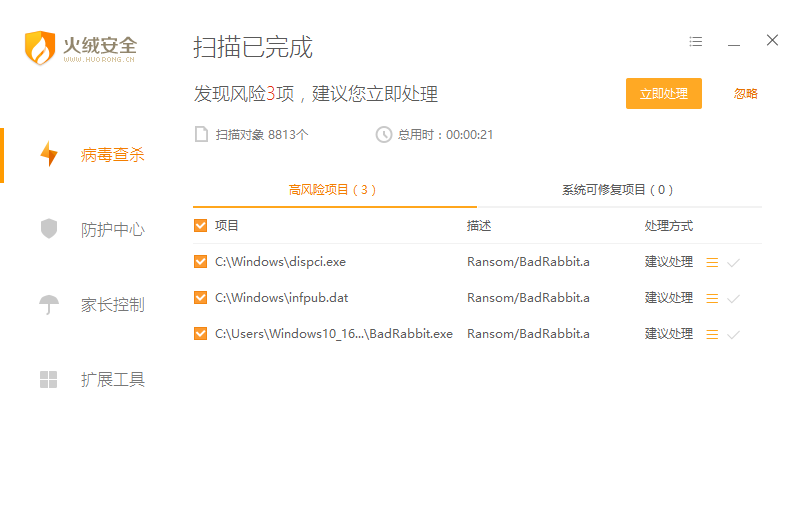Viewport: 800px width, 515px height.
Task: Open the main menu icon beside minimize
Action: tap(696, 42)
